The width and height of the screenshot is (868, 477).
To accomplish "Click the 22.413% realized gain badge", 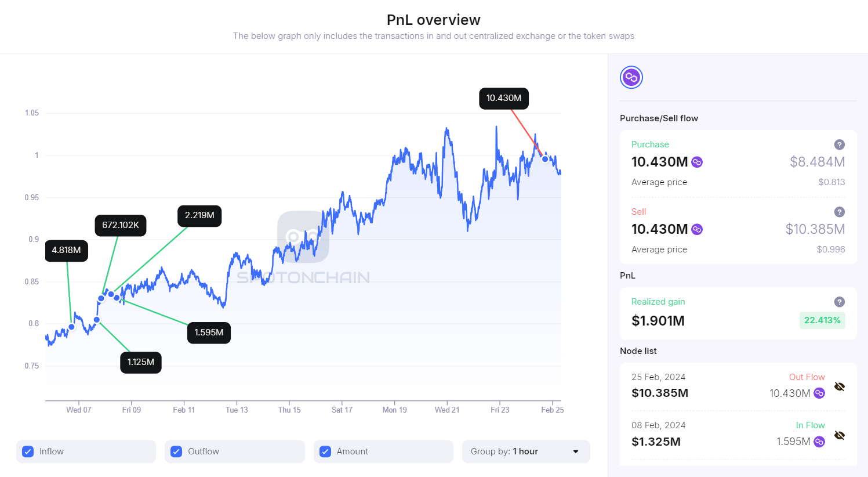I will pyautogui.click(x=822, y=320).
